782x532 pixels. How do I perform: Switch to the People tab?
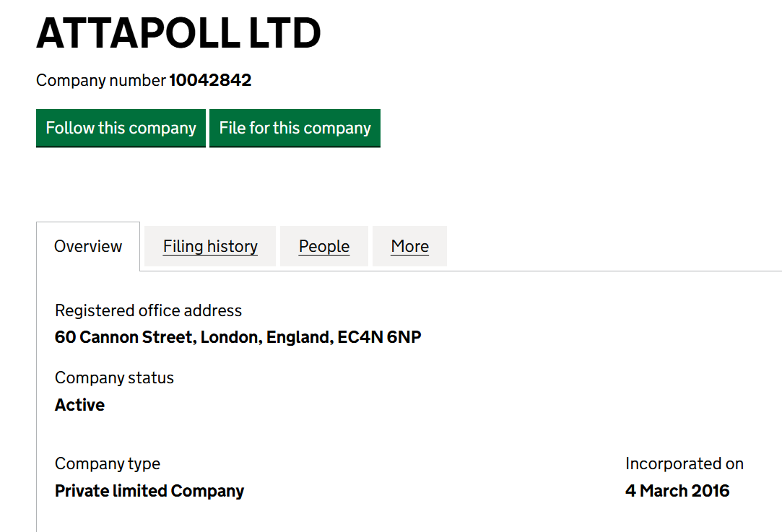tap(324, 246)
